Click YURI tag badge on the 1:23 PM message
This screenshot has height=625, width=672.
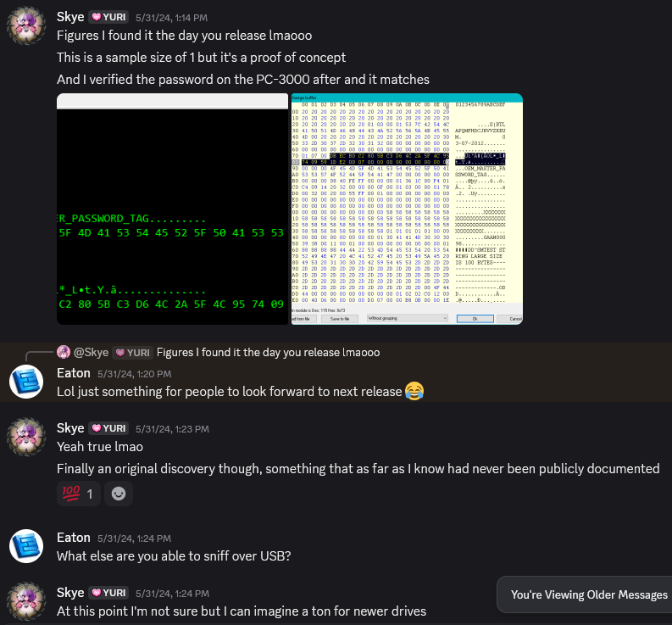(x=108, y=428)
